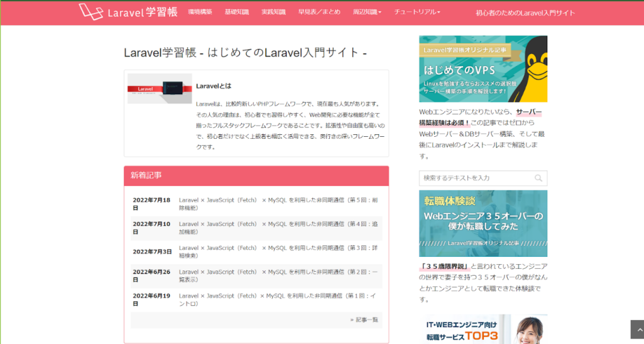Click the date 2022年7月3日
This screenshot has height=344, width=644.
click(152, 252)
